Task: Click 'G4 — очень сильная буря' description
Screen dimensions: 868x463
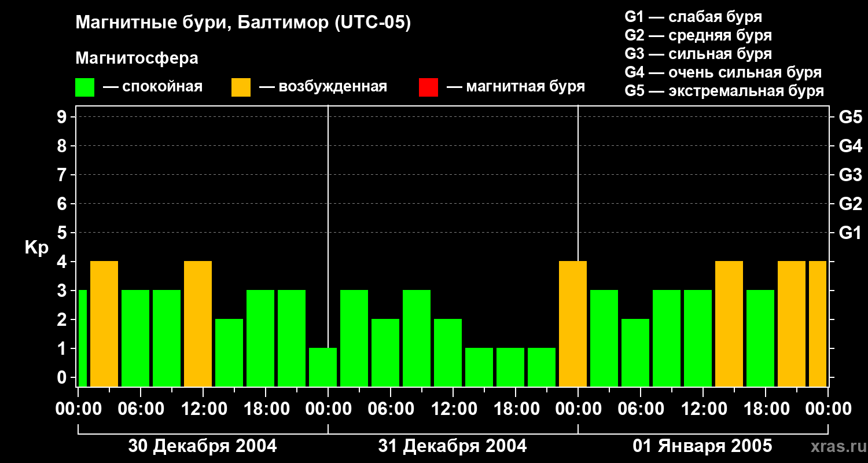Action: (723, 72)
